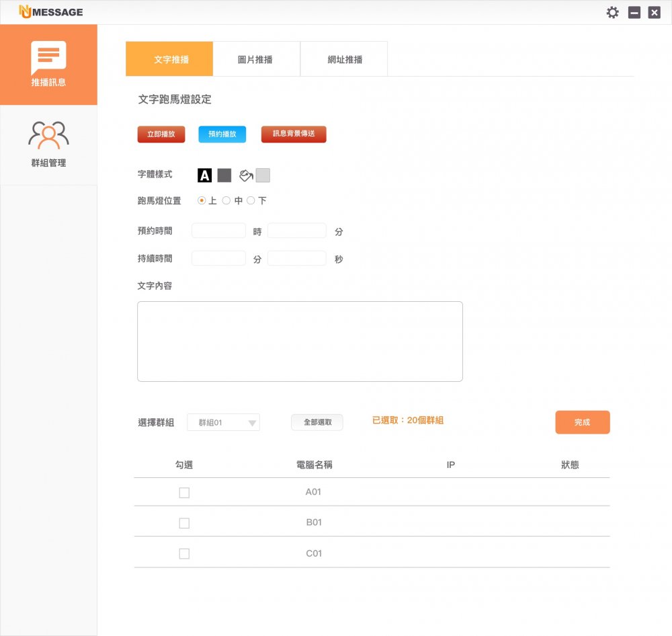Click the paint bucket background fill icon
The image size is (672, 636).
tap(246, 175)
